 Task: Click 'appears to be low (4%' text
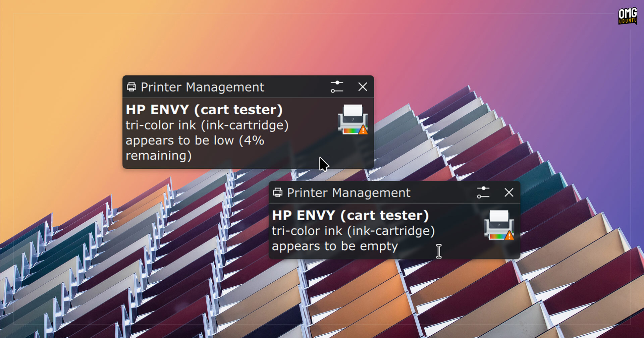195,140
